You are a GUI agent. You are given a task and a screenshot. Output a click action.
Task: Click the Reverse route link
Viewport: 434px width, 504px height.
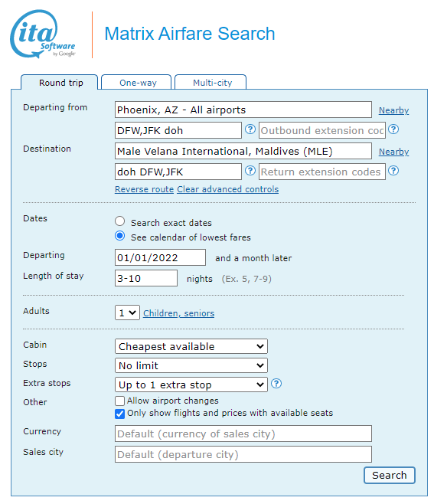[144, 189]
